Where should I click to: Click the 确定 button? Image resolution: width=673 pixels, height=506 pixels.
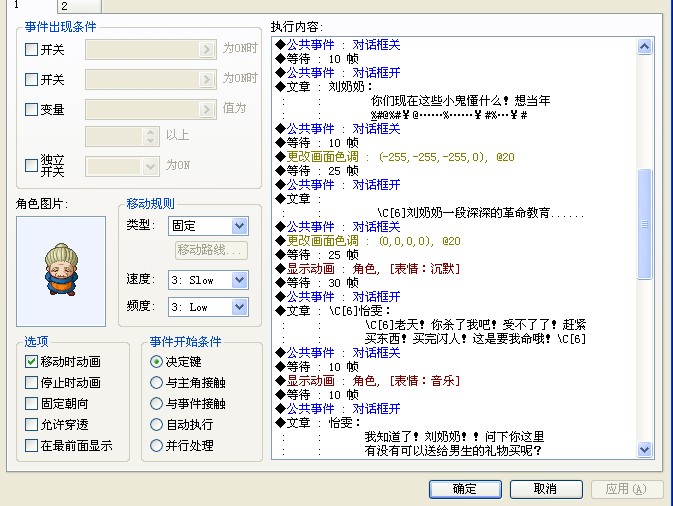(x=465, y=489)
